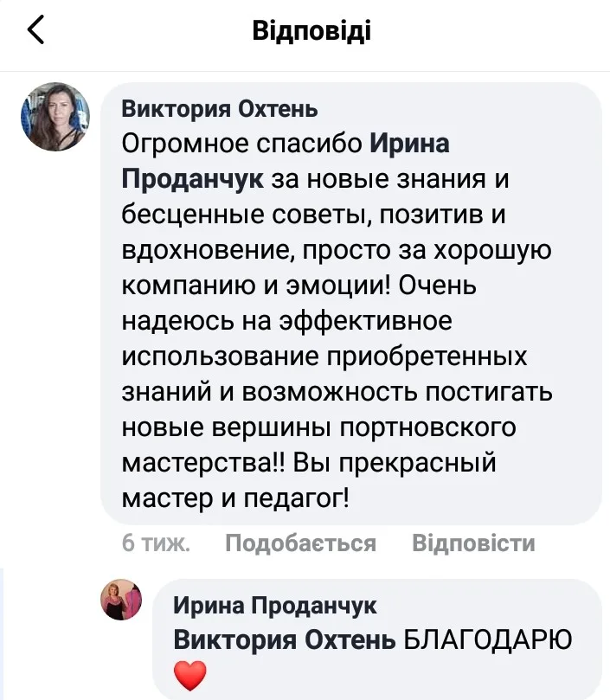Go back using the left arrow
Viewport: 610px width, 700px height.
coord(35,32)
